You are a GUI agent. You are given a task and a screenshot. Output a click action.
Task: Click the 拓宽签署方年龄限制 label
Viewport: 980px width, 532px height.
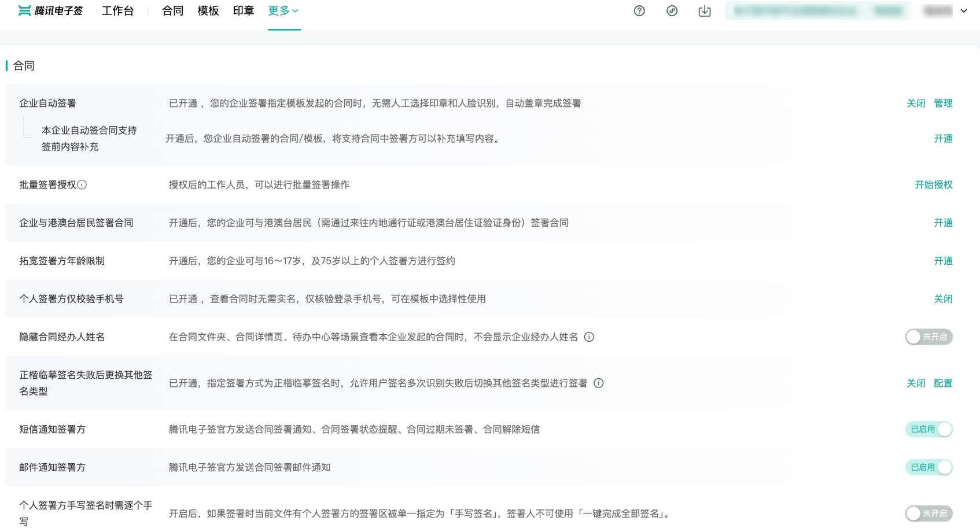point(62,261)
